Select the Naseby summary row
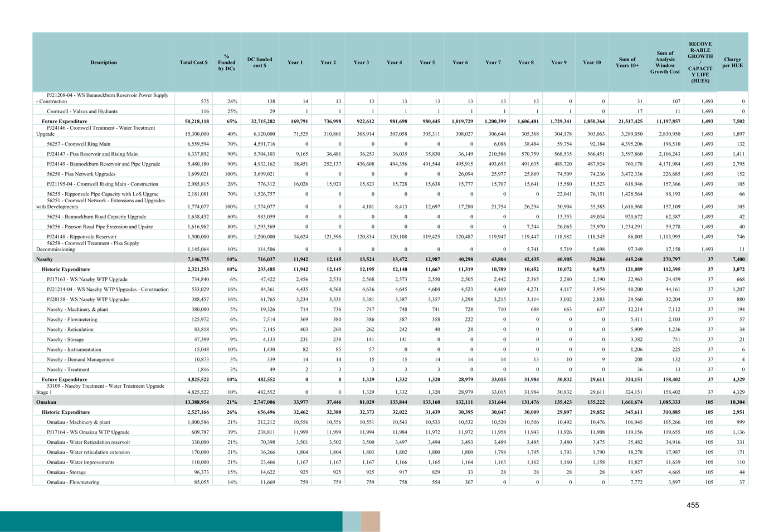This screenshot has height=532, width=764. click(x=103, y=259)
